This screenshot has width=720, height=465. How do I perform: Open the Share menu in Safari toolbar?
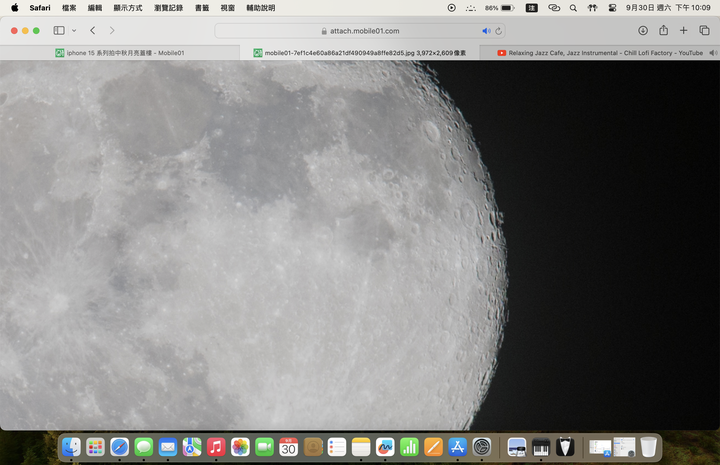tap(664, 30)
